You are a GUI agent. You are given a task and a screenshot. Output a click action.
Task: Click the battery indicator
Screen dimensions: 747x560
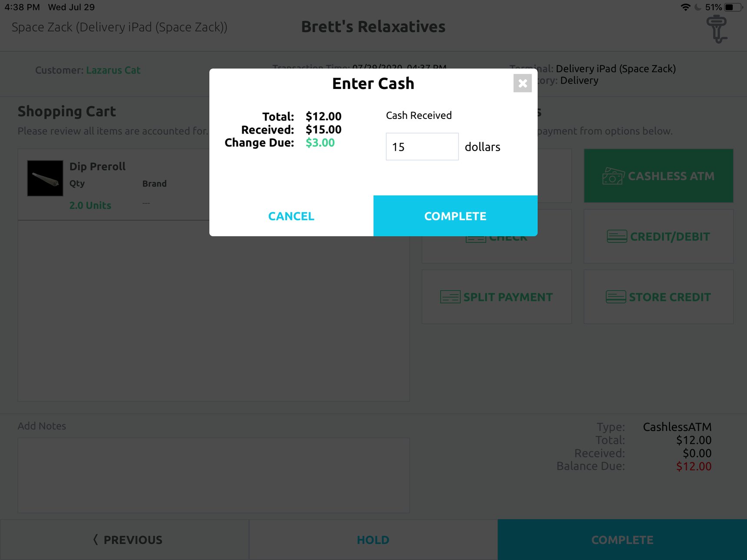734,7
